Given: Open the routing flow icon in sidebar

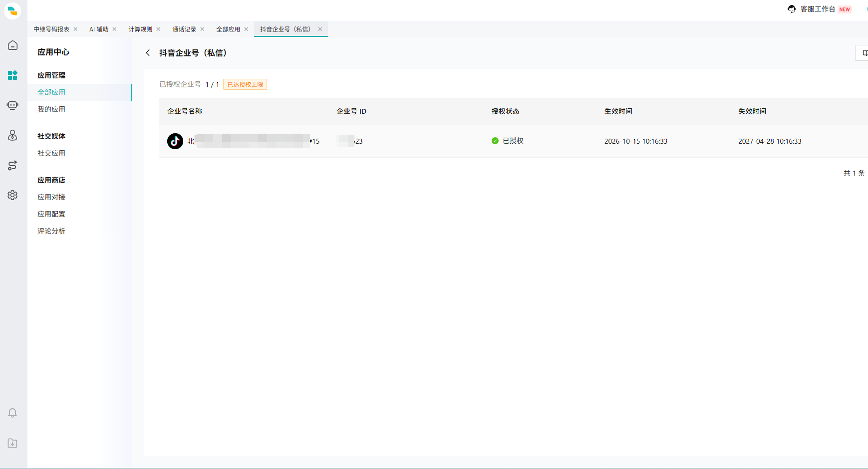Looking at the screenshot, I should [x=13, y=165].
